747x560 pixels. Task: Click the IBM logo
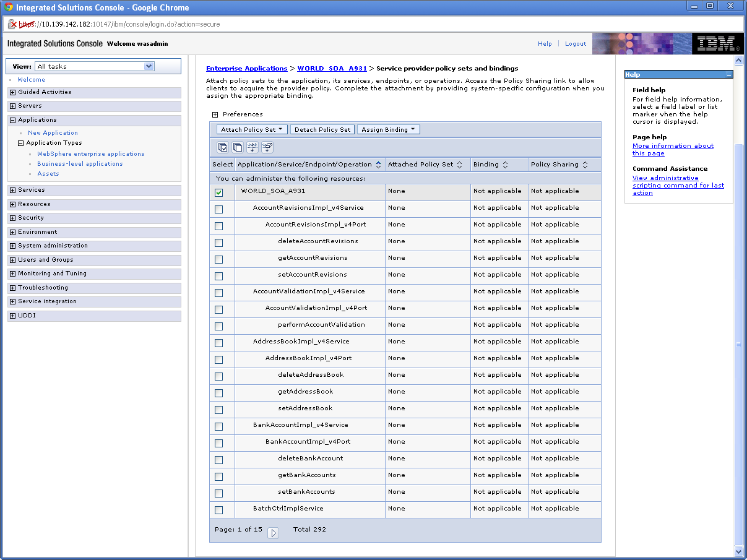pyautogui.click(x=717, y=43)
